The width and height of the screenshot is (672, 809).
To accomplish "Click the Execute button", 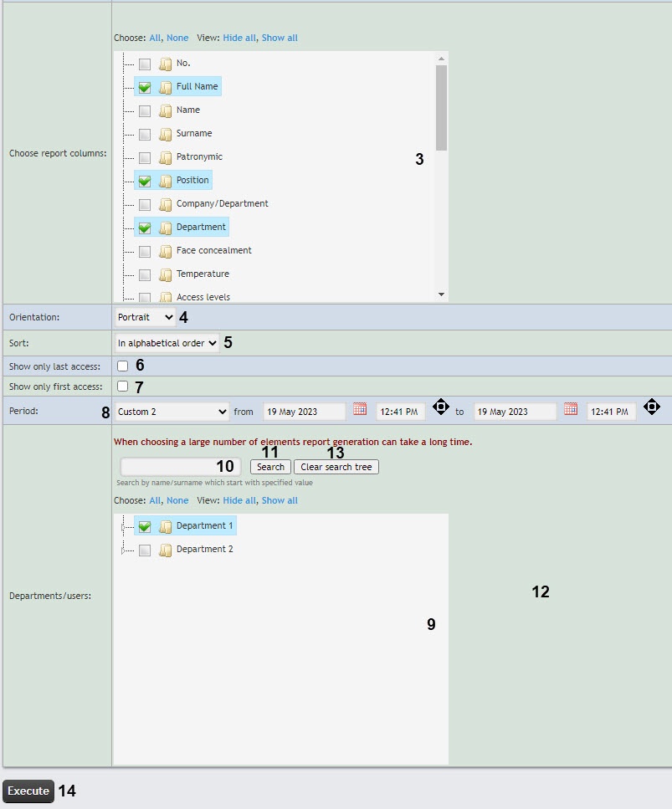I will coord(28,791).
